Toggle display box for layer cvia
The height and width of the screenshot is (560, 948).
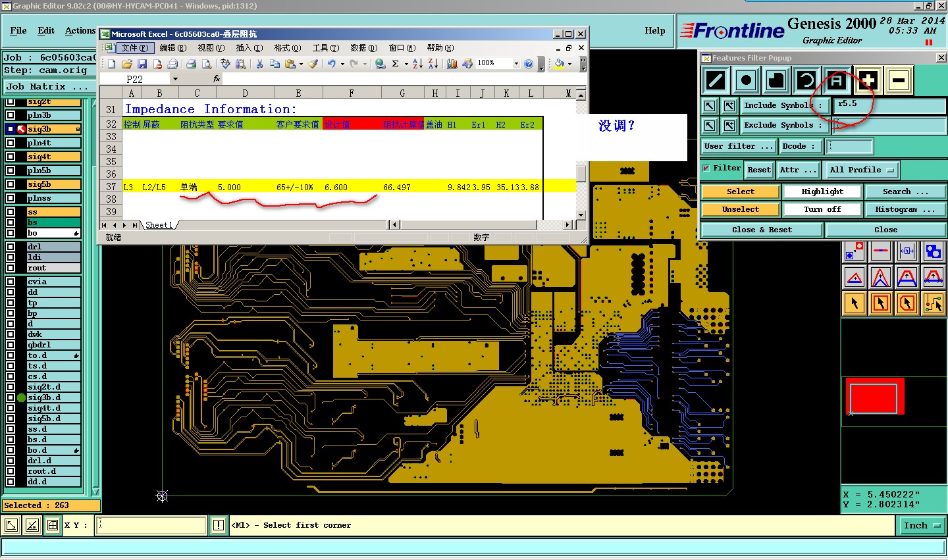point(11,282)
